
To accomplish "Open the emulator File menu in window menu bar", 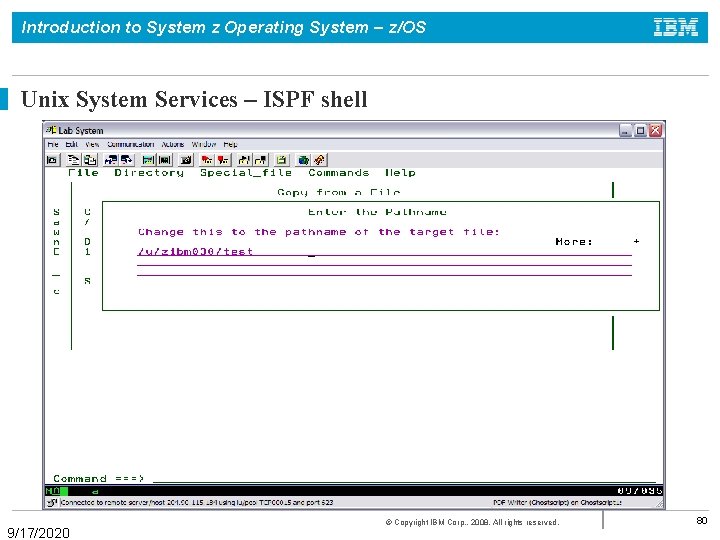I will [53, 144].
